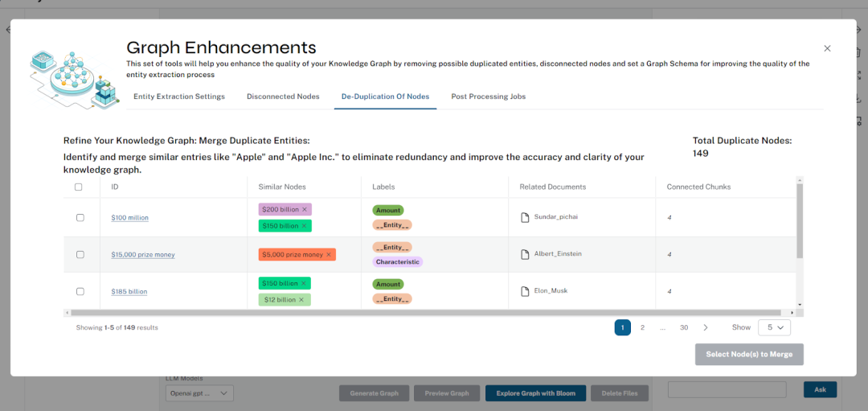Screen dimensions: 868x411
Task: Open the Post Processing Jobs tab
Action: [x=488, y=97]
